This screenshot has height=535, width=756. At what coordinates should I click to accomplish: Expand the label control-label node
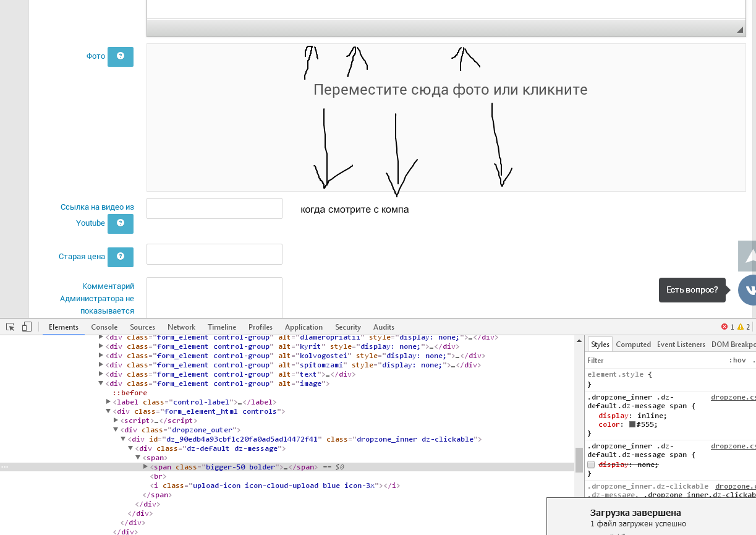click(x=109, y=402)
